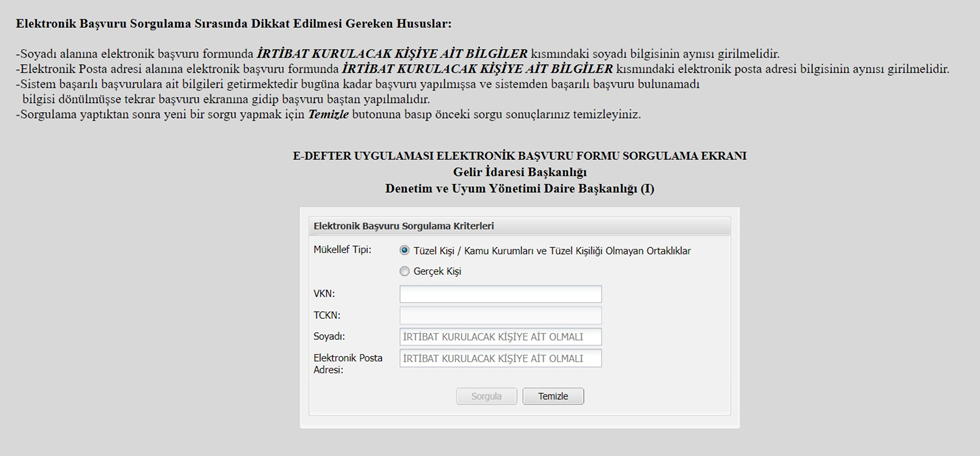Click the Denetim ve Uyum Yönetimi heading
The height and width of the screenshot is (456, 980).
[519, 188]
